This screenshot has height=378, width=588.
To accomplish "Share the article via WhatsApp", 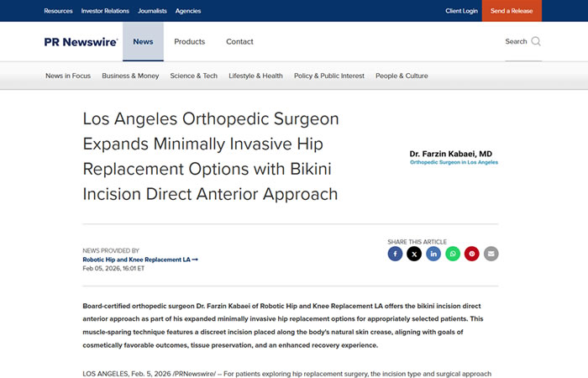I will [x=453, y=254].
